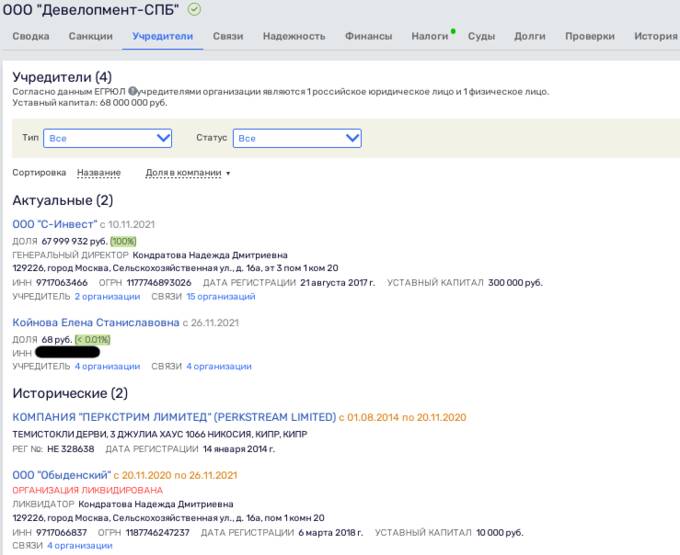The height and width of the screenshot is (555, 680).
Task: Click the < 0.01% share badge
Action: tap(92, 340)
